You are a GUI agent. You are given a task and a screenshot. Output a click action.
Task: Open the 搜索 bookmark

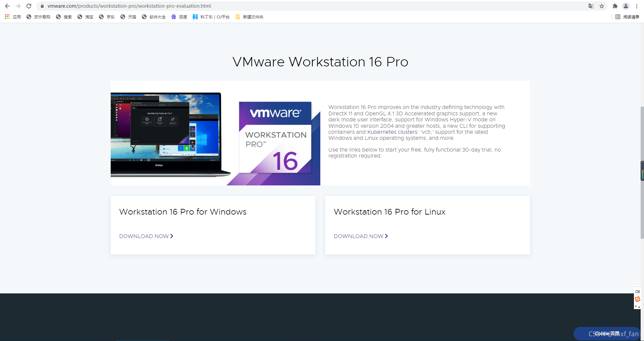(64, 17)
